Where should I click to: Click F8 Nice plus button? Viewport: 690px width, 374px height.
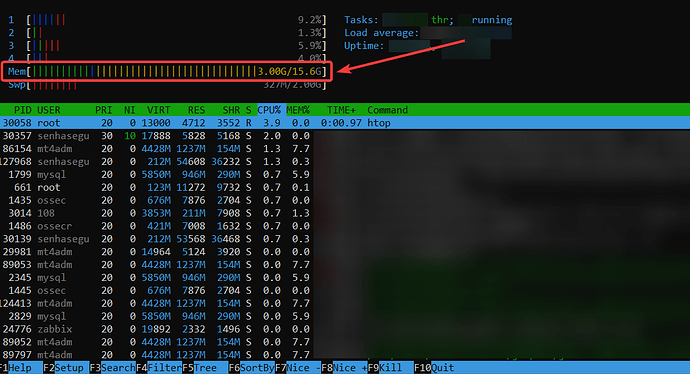344,368
